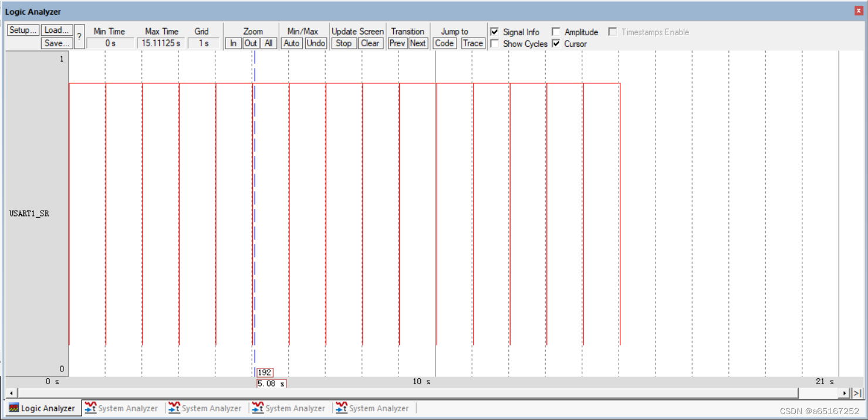This screenshot has width=868, height=420.
Task: Open help with the ? button
Action: click(x=79, y=37)
